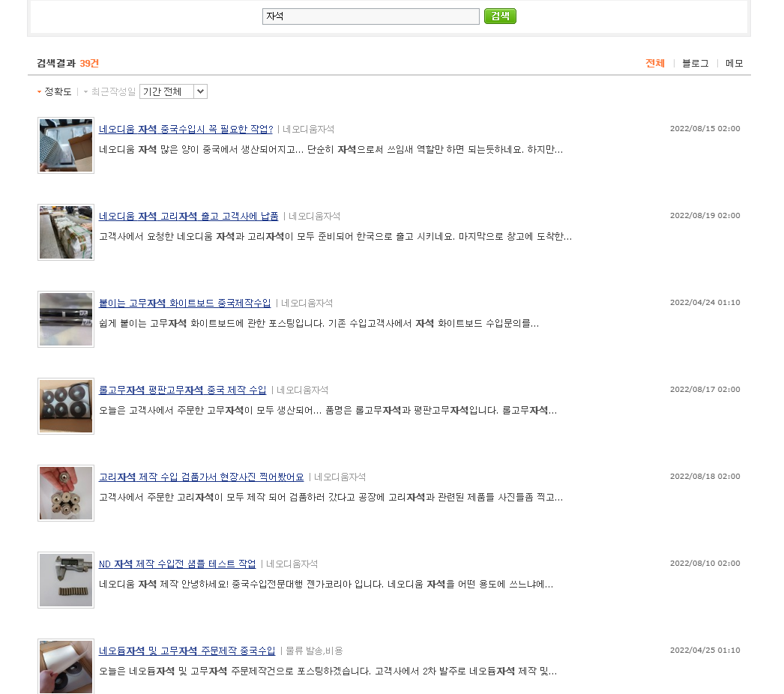Open thumbnail of 고무자석 화이트보드 post
Image resolution: width=784 pixels, height=694 pixels.
click(66, 319)
